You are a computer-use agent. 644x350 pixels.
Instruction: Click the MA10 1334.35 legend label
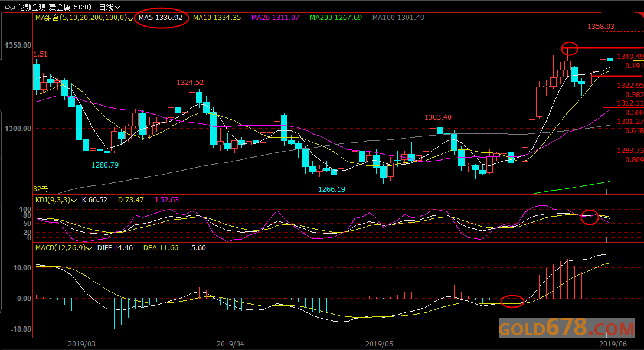[x=217, y=18]
